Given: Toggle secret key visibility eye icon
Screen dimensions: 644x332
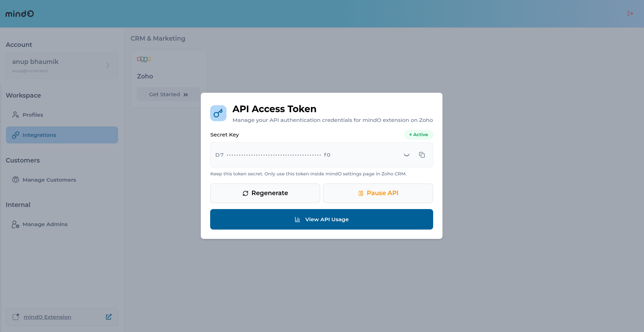Looking at the screenshot, I should point(407,155).
